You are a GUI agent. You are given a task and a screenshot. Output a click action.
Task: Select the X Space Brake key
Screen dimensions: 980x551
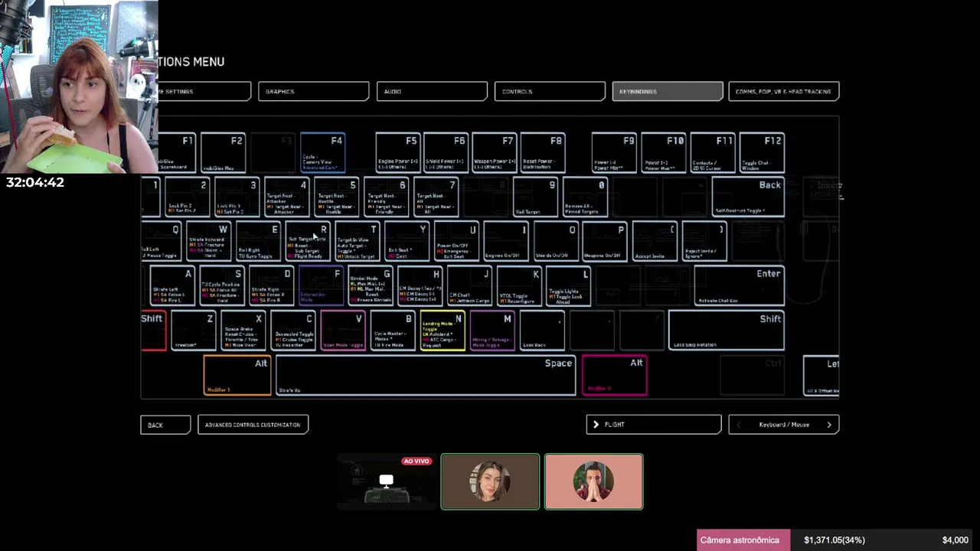click(243, 331)
